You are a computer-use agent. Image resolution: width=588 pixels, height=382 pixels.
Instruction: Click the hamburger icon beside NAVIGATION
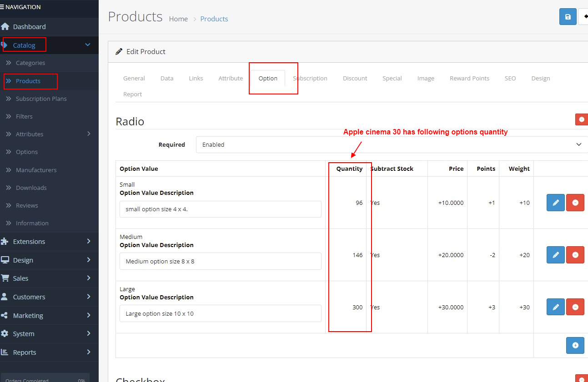tap(2, 7)
